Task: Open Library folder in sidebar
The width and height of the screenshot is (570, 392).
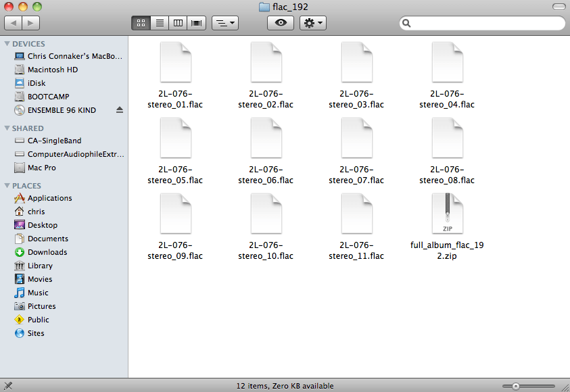Action: click(33, 266)
